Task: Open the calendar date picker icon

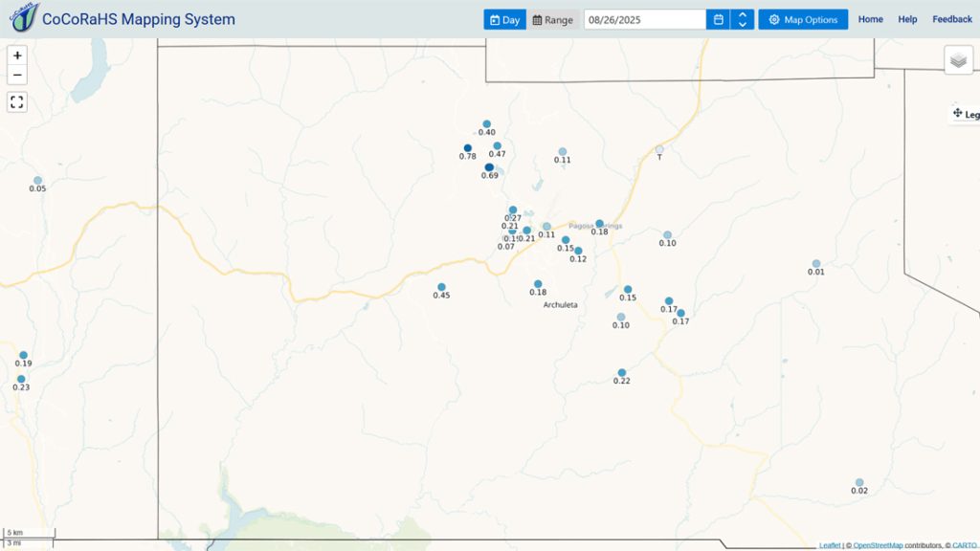Action: [718, 19]
